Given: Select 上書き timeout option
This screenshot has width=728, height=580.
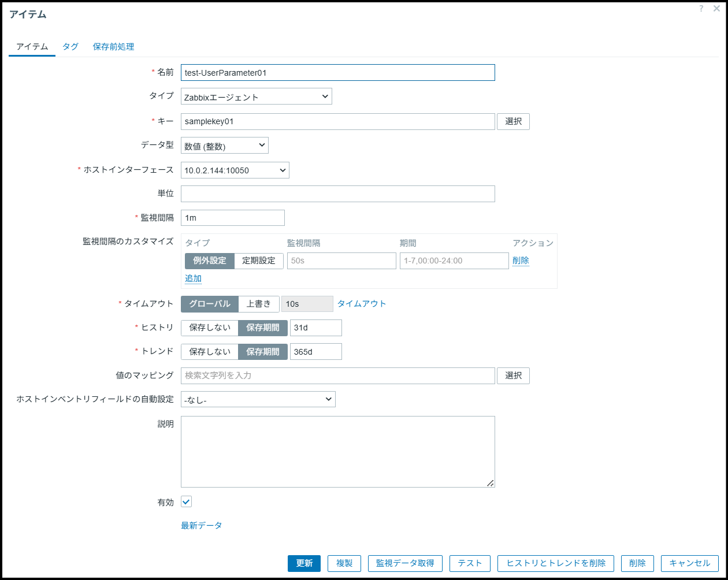Looking at the screenshot, I should [x=259, y=304].
